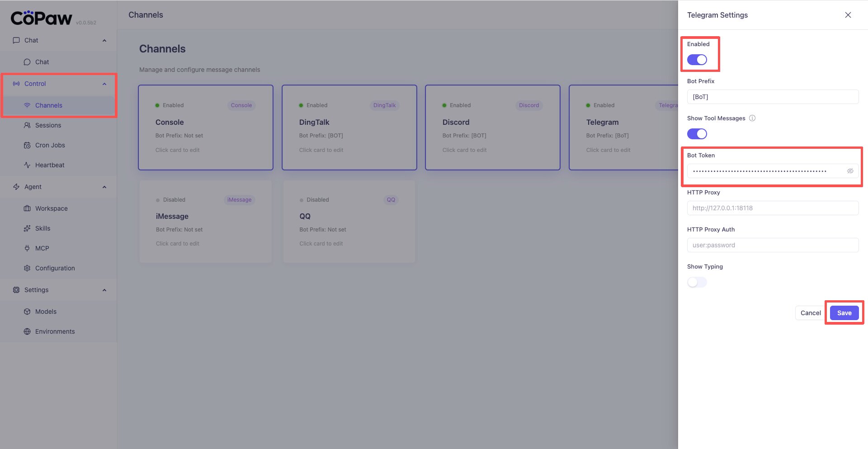
Task: Click the Control broadcast icon
Action: [16, 84]
